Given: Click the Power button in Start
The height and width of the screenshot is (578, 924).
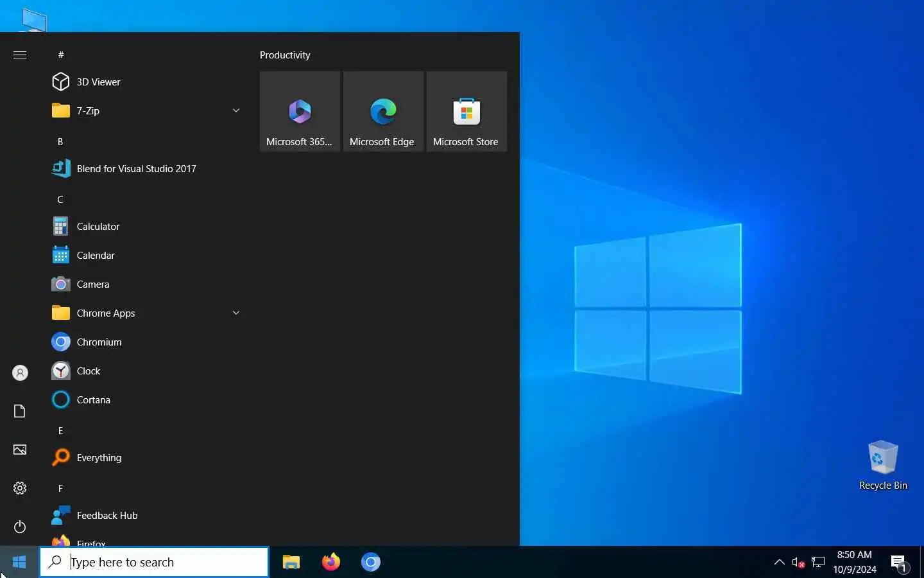Looking at the screenshot, I should tap(20, 527).
